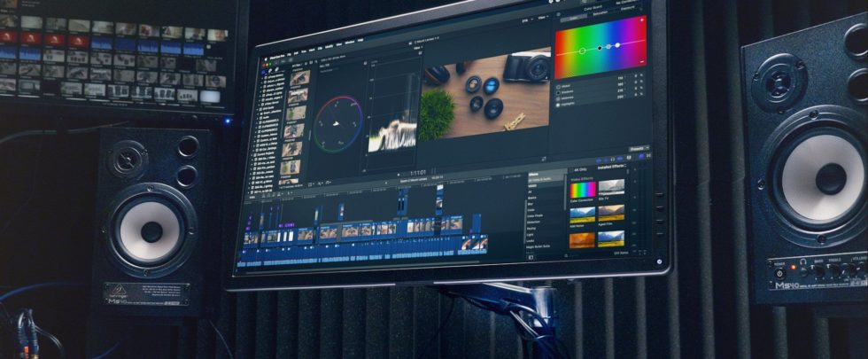Click the white highlights puck on color board
This screenshot has width=868, height=359.
click(x=616, y=44)
